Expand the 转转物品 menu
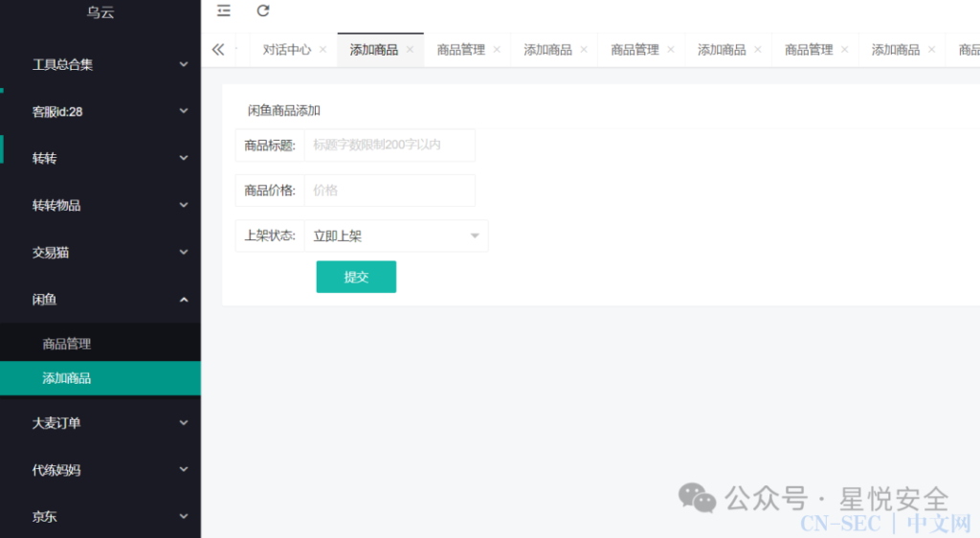This screenshot has width=980, height=538. (x=100, y=205)
